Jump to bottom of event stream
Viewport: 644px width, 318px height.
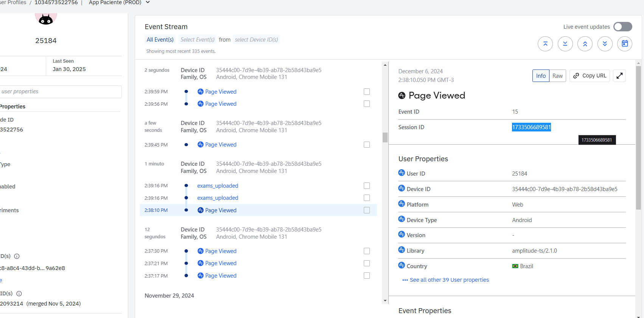click(x=565, y=44)
